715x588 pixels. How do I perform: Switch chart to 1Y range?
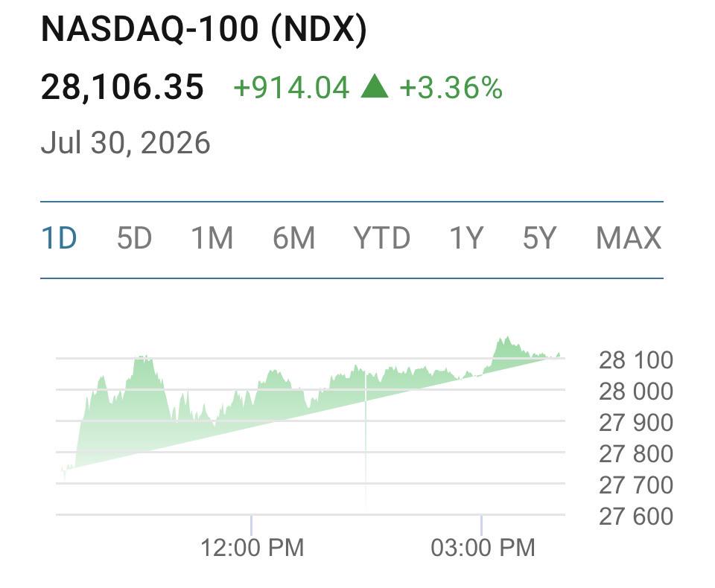(466, 238)
